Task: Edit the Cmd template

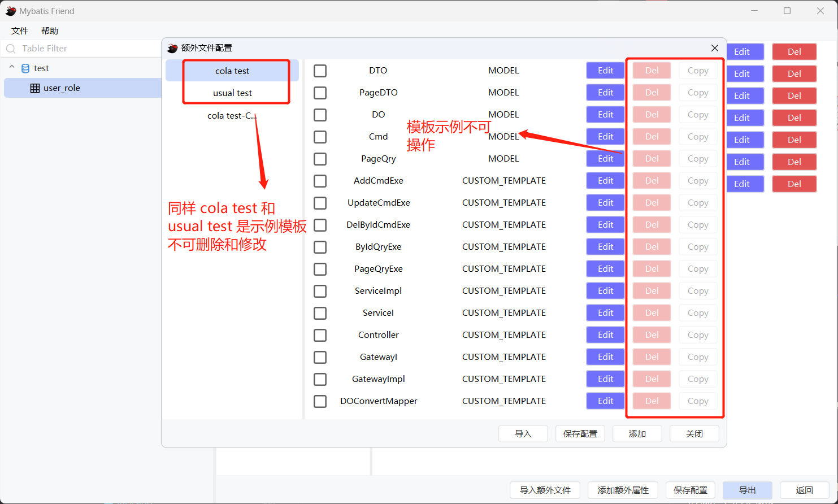Action: pos(605,137)
